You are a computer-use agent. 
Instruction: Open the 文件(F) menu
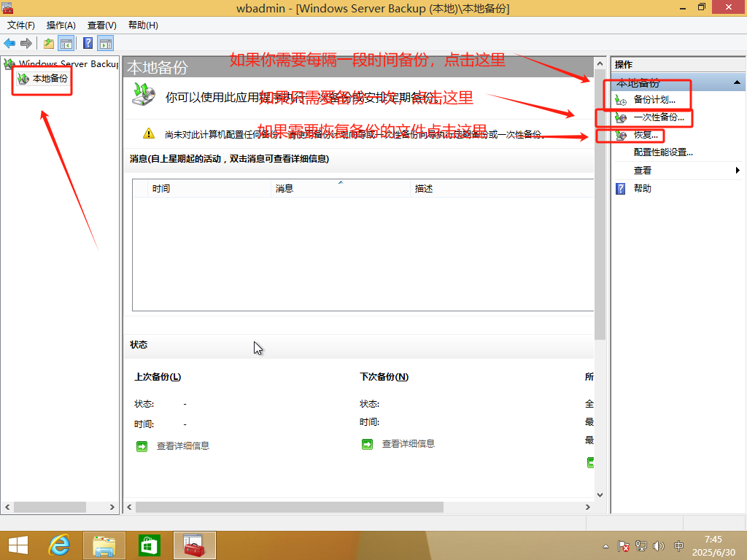coord(21,26)
